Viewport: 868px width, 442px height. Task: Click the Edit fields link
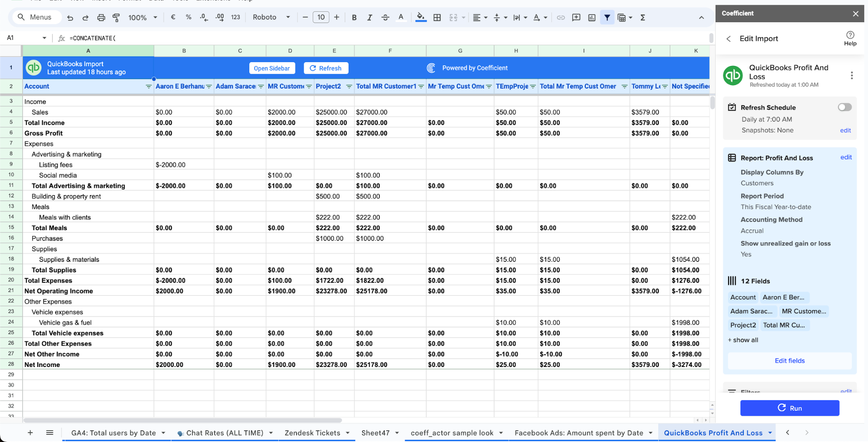789,360
